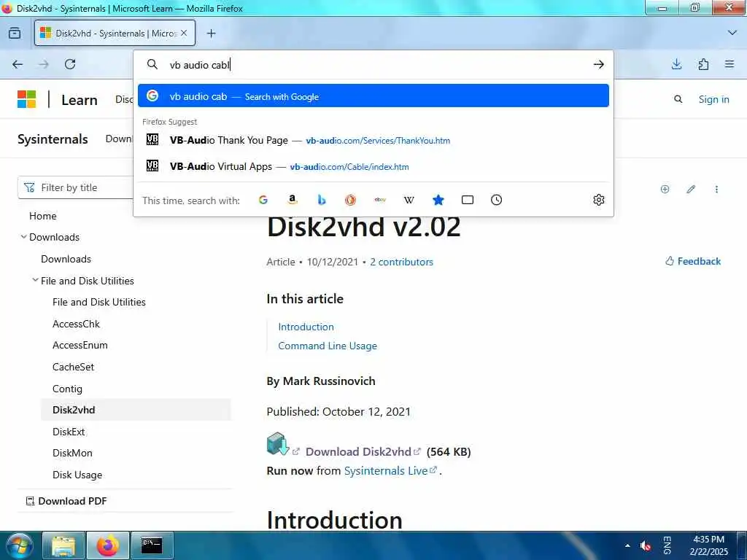This screenshot has height=560, width=747.
Task: Go back to the previous page
Action: tap(18, 64)
